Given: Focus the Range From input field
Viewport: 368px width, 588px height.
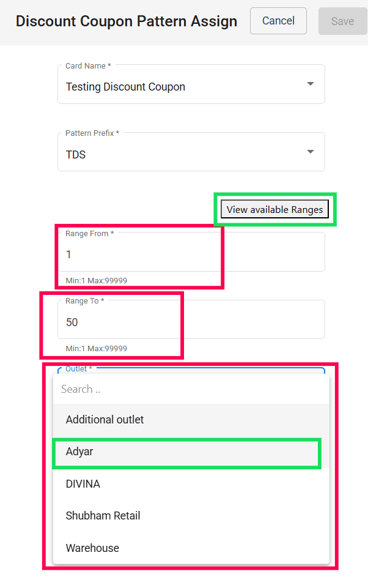Looking at the screenshot, I should coord(191,254).
